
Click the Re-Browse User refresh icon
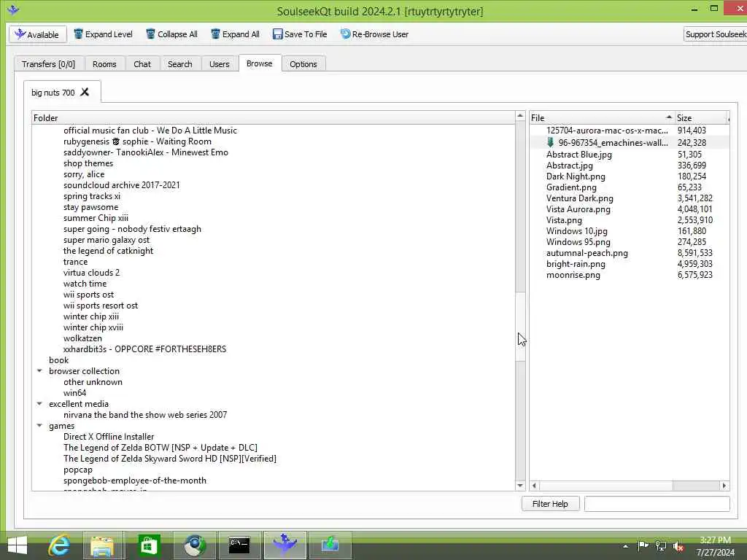(x=345, y=34)
